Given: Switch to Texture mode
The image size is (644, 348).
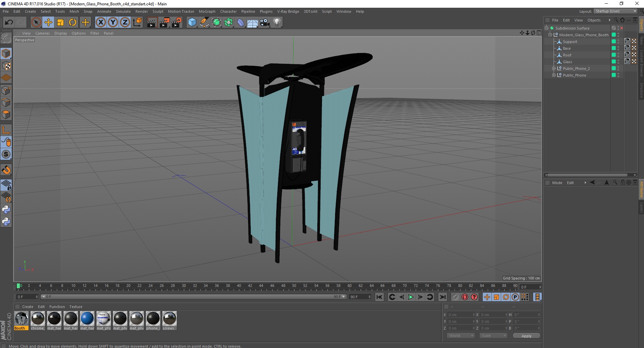Looking at the screenshot, I should pyautogui.click(x=6, y=66).
